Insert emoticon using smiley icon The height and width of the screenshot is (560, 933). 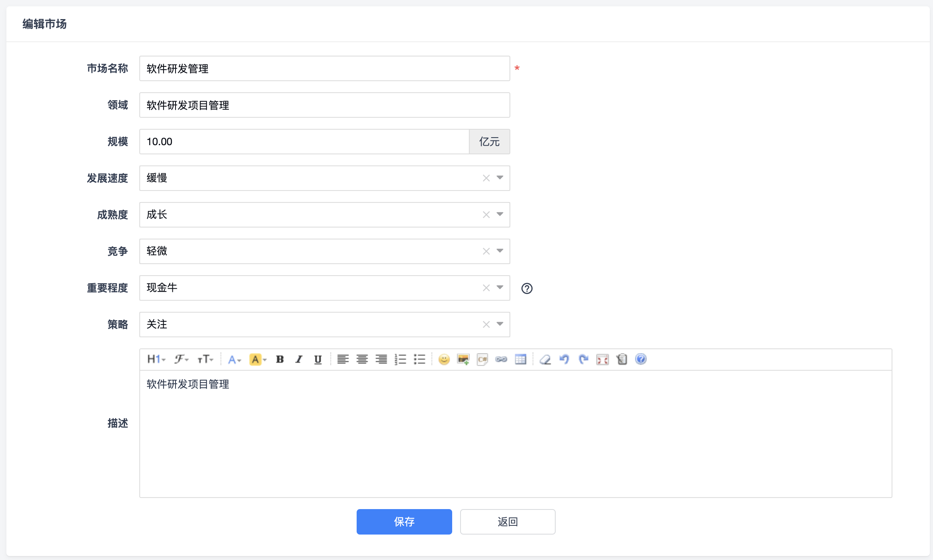(x=444, y=359)
